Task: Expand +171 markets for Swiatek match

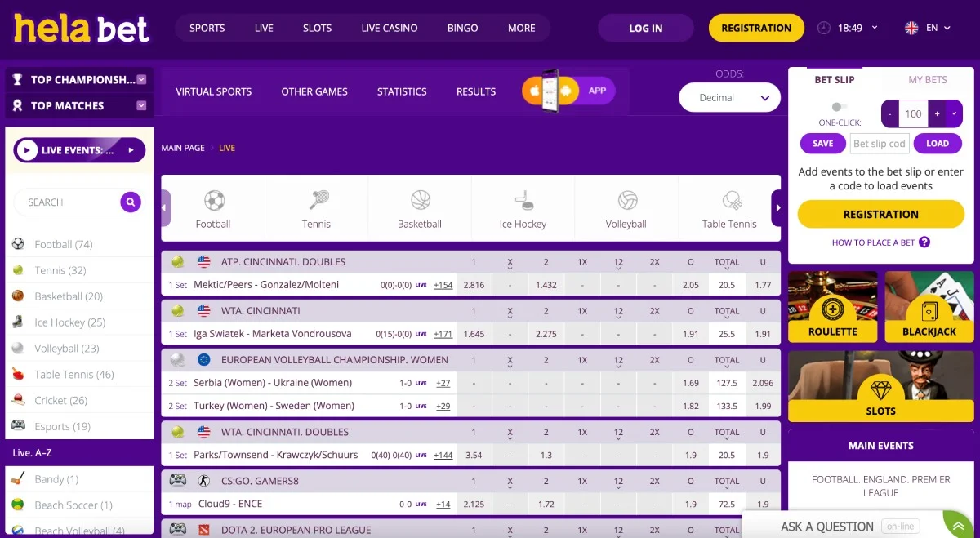Action: pos(443,334)
